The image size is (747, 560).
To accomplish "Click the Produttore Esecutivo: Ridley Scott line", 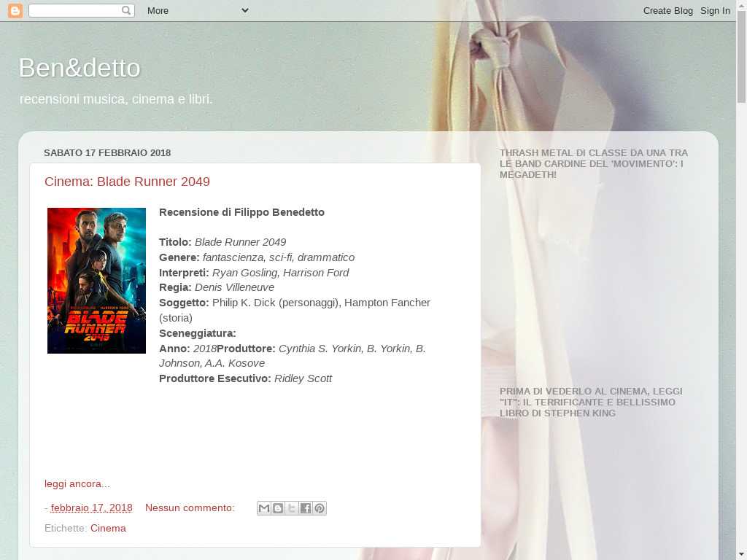I will tap(245, 378).
